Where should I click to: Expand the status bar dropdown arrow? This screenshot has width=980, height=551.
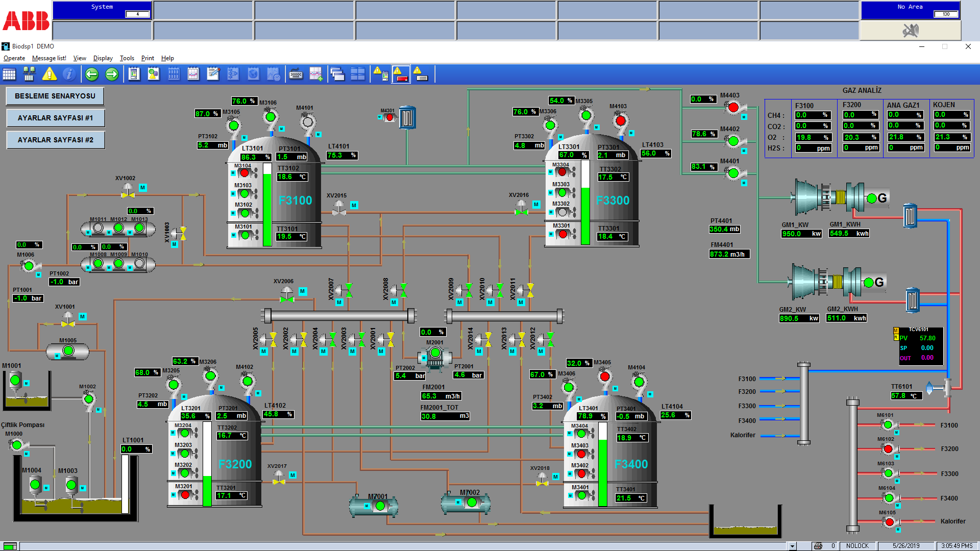click(x=792, y=546)
